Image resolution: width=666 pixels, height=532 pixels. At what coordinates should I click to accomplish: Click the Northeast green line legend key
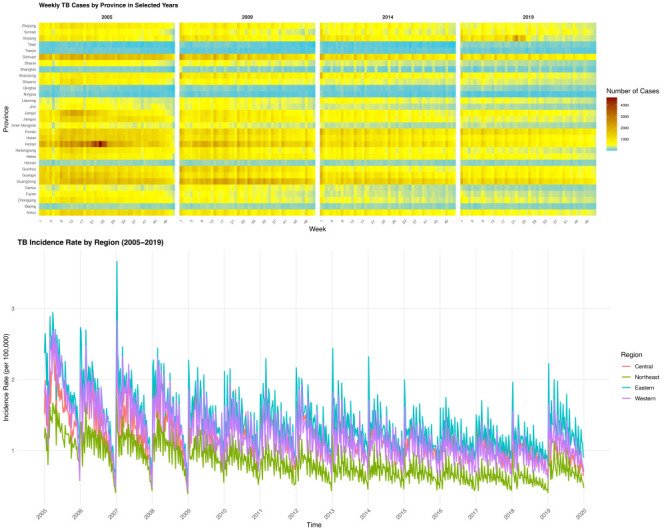point(626,377)
